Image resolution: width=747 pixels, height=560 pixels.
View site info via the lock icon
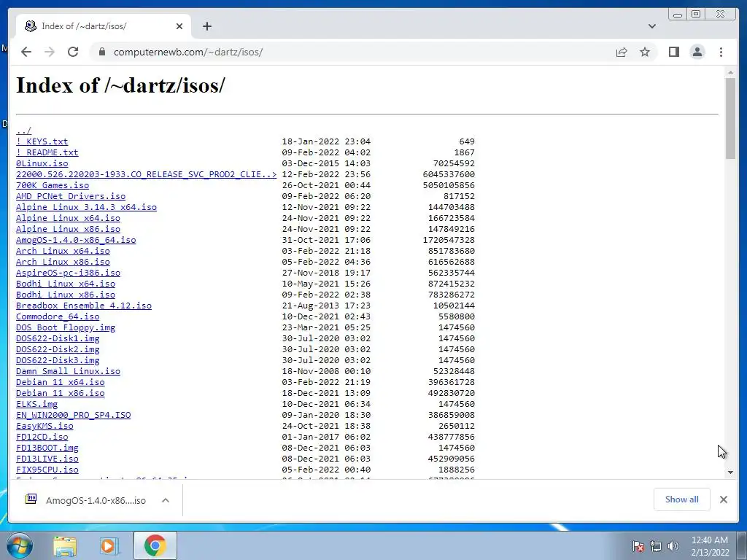101,52
